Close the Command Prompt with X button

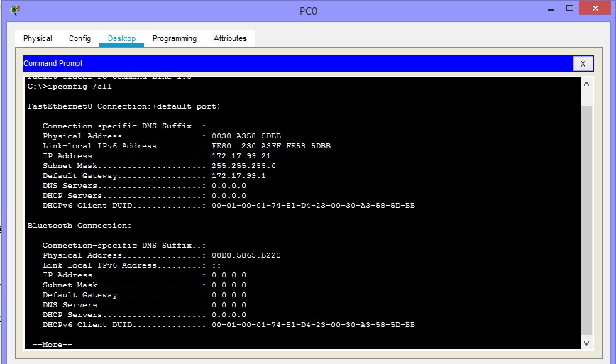[x=583, y=64]
